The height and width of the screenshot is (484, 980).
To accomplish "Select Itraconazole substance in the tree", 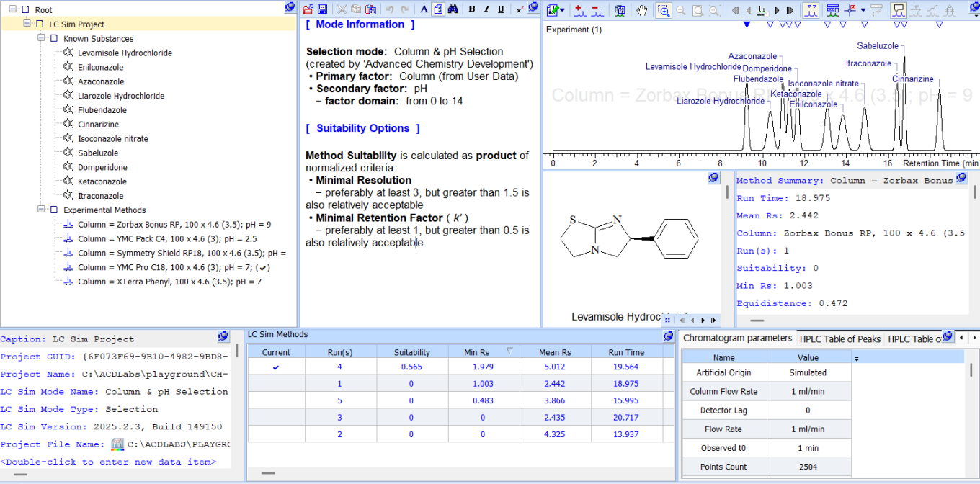I will pos(100,196).
